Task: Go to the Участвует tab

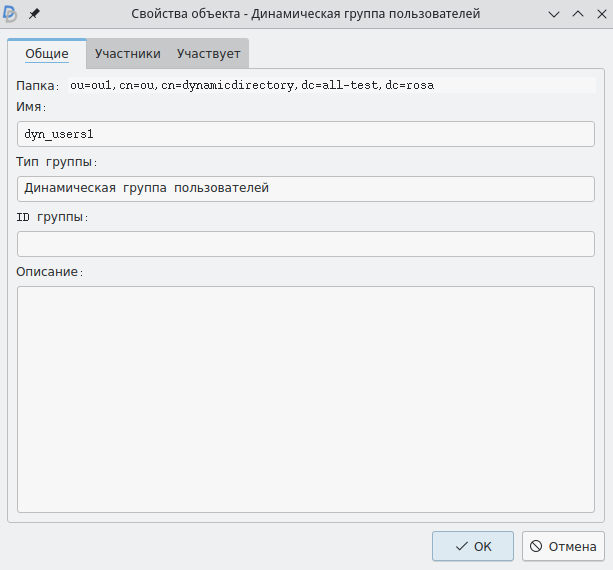Action: pyautogui.click(x=208, y=53)
